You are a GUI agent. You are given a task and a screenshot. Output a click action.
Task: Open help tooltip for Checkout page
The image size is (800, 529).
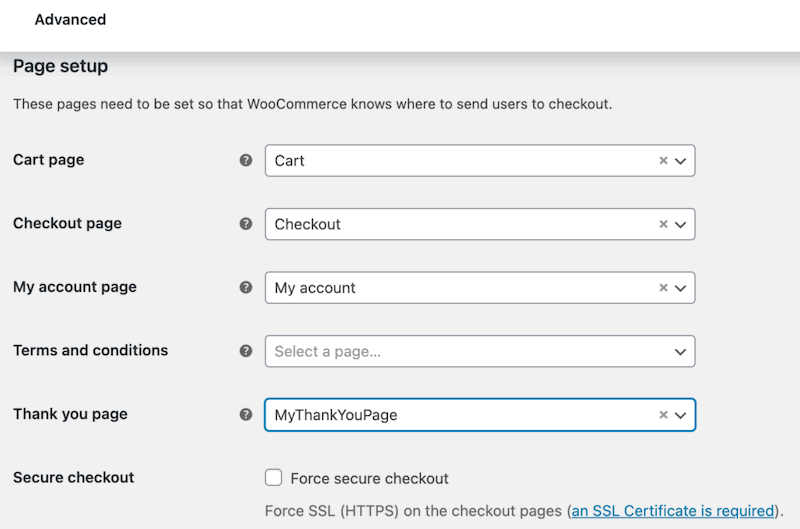(246, 224)
